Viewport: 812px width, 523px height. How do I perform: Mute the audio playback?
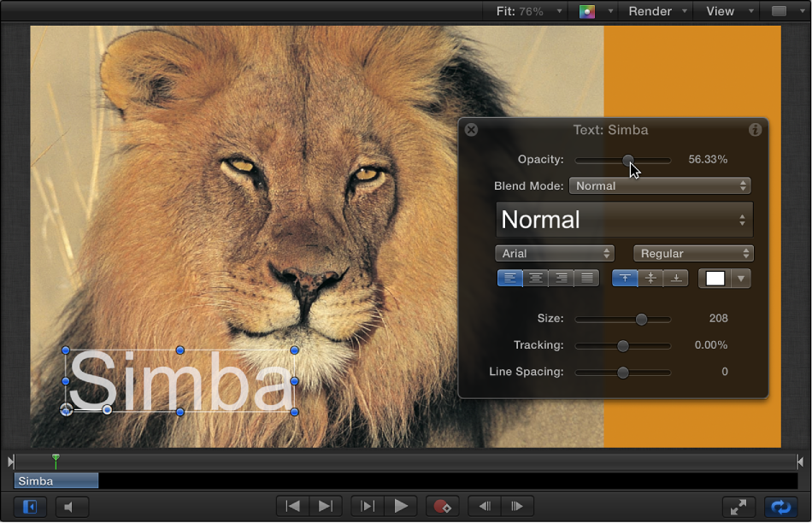[72, 506]
